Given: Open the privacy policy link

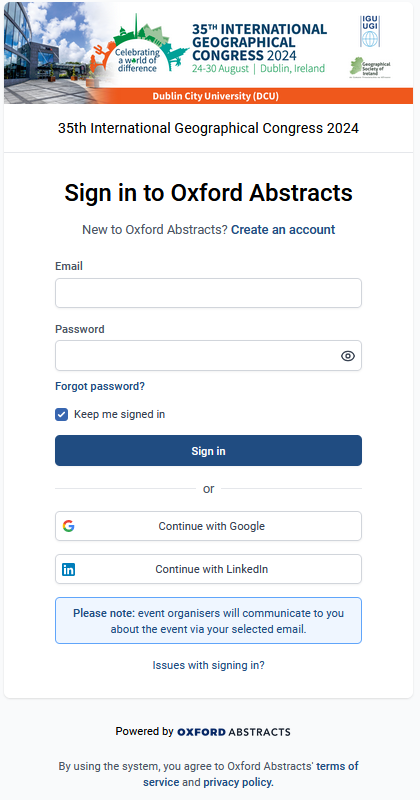Looking at the screenshot, I should tap(238, 782).
